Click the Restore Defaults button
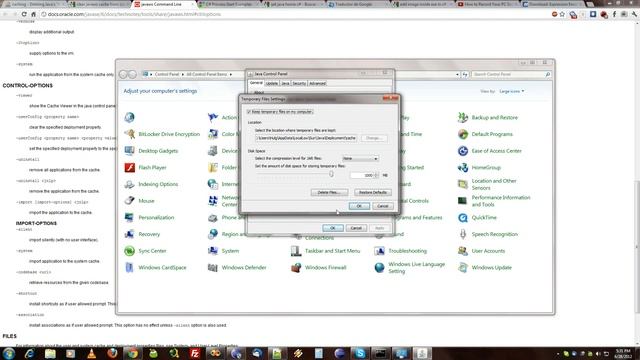 373,192
